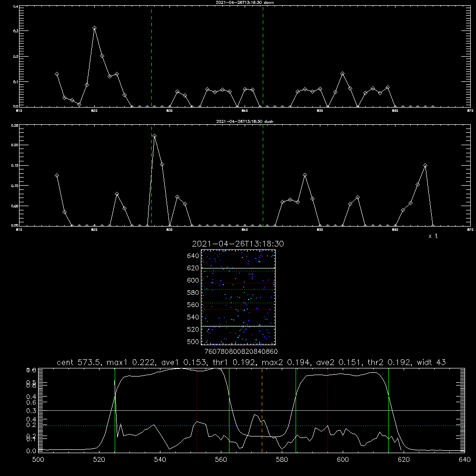The height and width of the screenshot is (476, 476).
Task: Select the blue dotted threshold line
Action: pyautogui.click(x=251, y=426)
